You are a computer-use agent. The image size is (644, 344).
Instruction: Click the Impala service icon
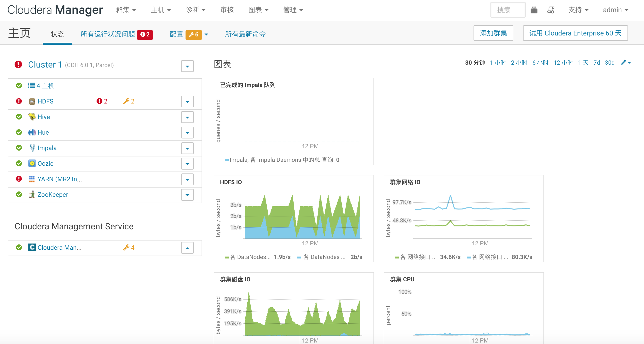click(x=32, y=148)
